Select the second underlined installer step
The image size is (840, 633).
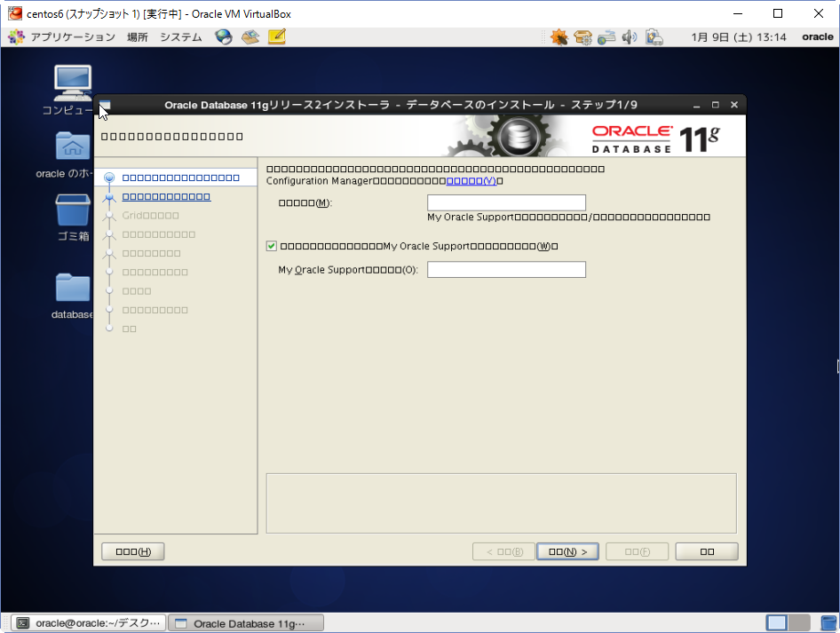click(166, 196)
